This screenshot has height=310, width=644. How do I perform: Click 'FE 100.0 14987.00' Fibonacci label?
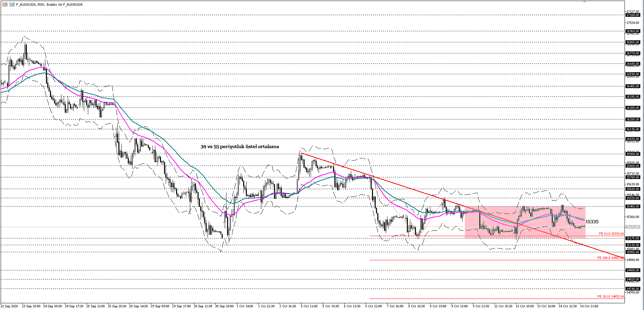610,258
